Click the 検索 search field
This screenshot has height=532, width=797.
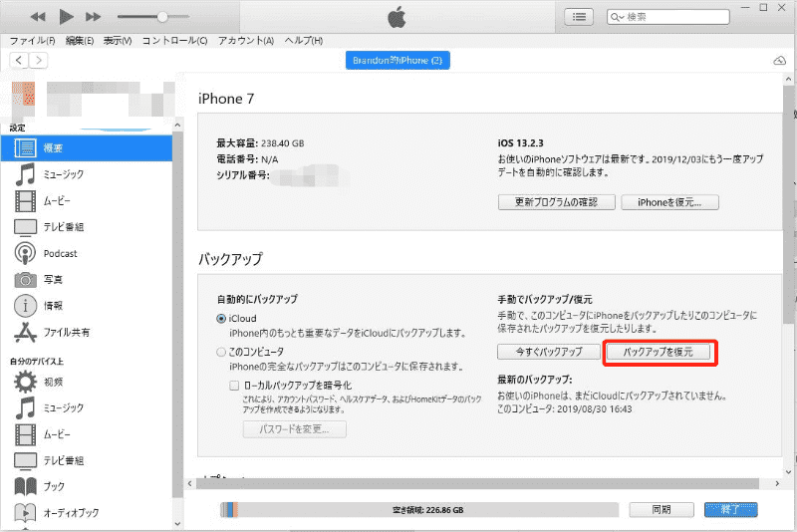667,17
